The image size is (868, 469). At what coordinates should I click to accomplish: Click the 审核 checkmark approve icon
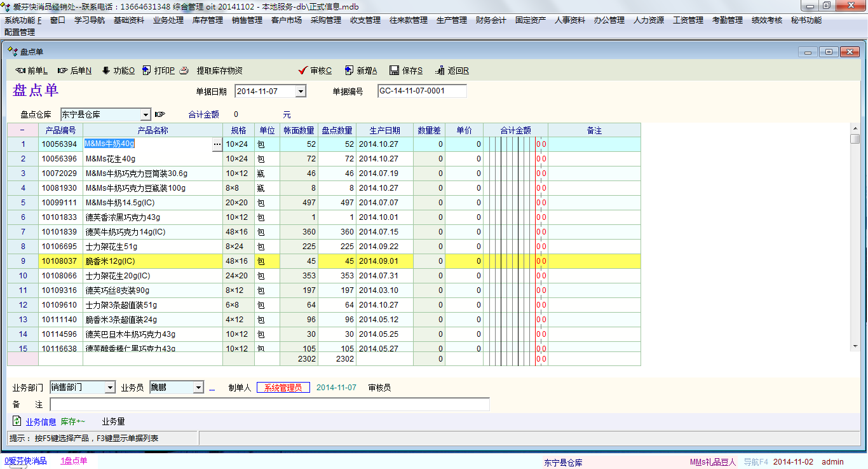[302, 71]
